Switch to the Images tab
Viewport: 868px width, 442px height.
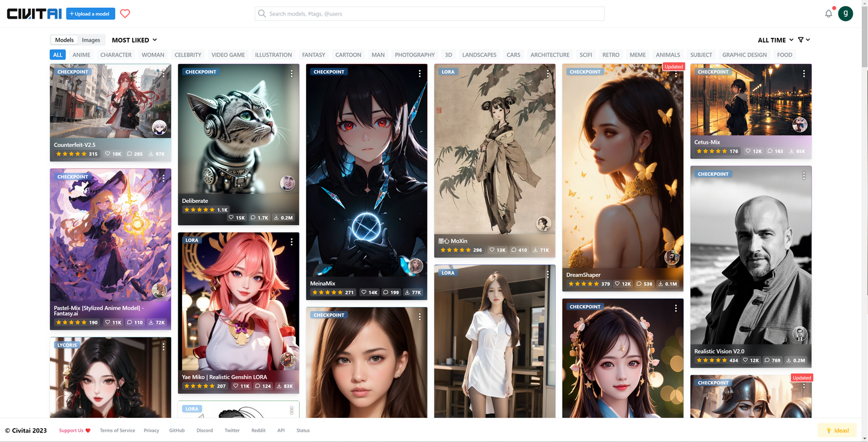click(x=90, y=40)
